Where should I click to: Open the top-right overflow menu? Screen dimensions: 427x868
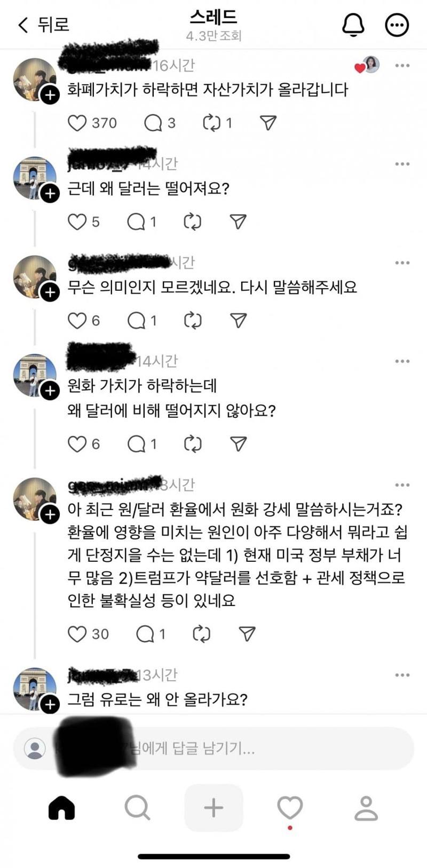point(396,24)
